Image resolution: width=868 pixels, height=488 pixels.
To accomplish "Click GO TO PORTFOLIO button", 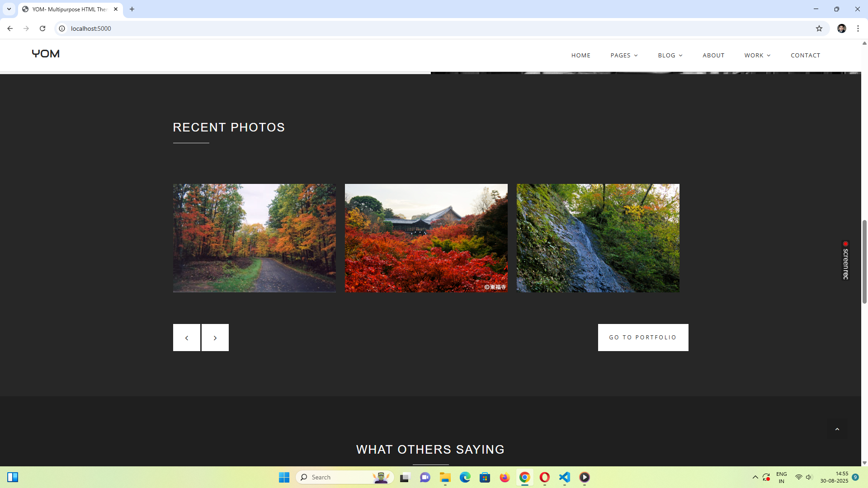I will tap(643, 338).
